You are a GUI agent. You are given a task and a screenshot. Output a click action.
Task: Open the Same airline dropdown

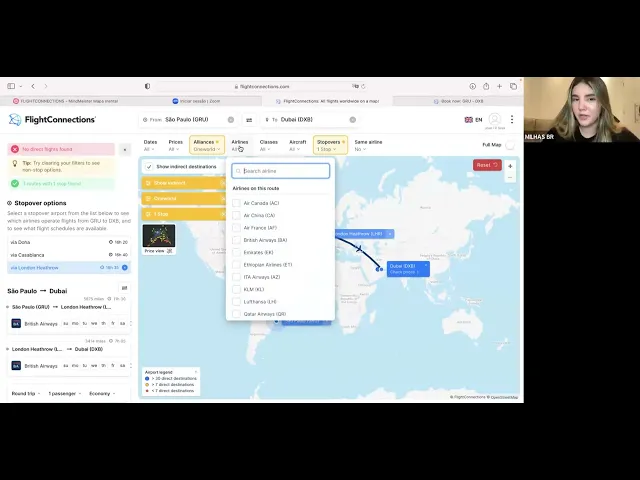point(368,145)
